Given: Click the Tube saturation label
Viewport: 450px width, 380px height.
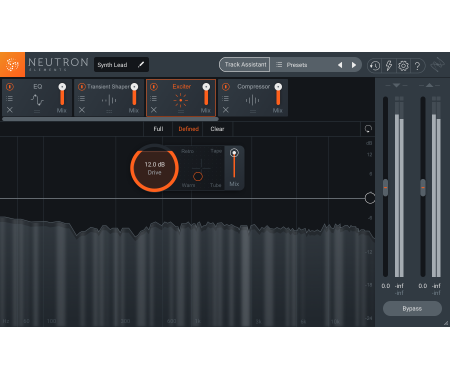Looking at the screenshot, I should [x=216, y=185].
